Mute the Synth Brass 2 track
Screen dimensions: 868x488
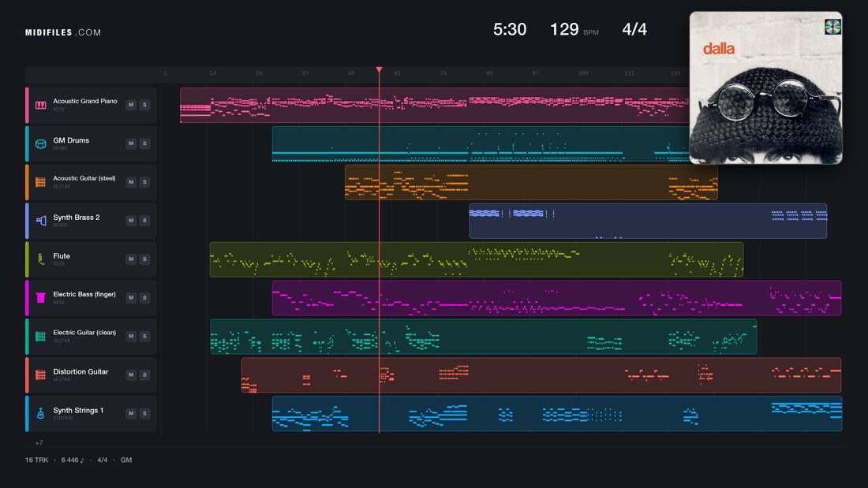click(x=131, y=220)
